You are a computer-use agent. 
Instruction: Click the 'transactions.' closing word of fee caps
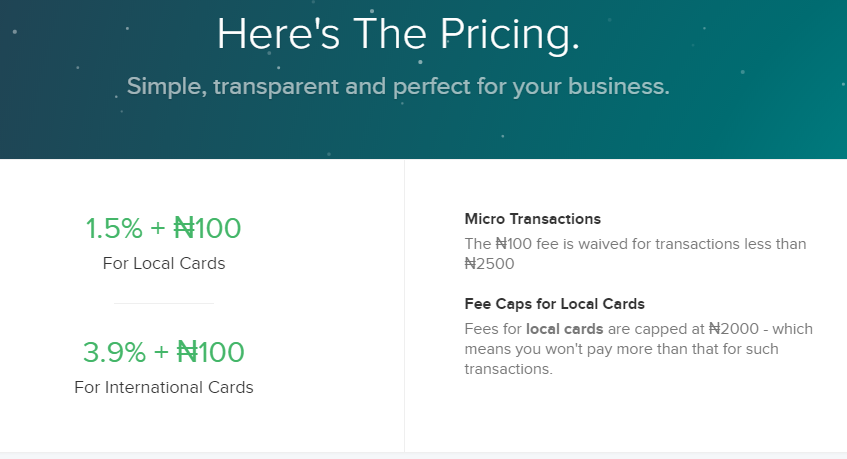508,369
